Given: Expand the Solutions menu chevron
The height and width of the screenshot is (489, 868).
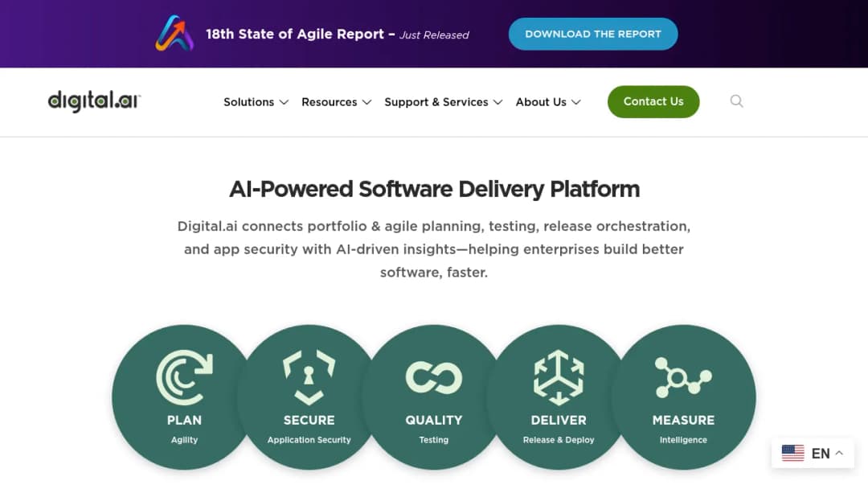Looking at the screenshot, I should [x=284, y=102].
